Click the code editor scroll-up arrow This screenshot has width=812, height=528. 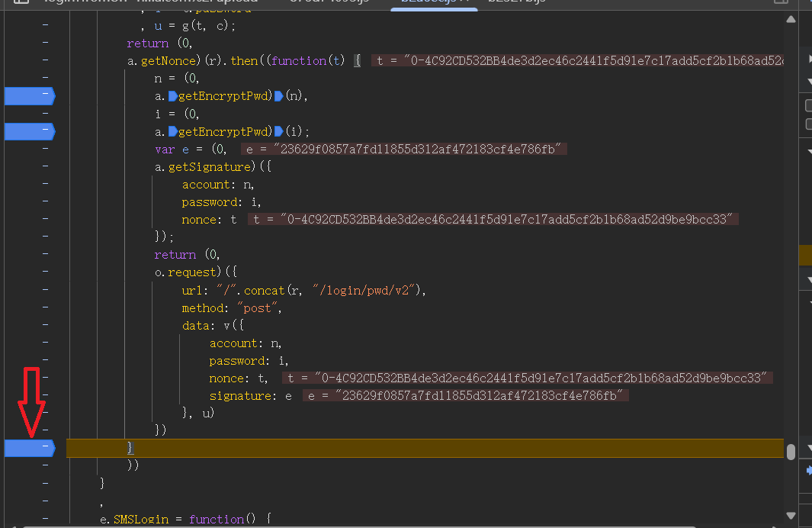(791, 20)
